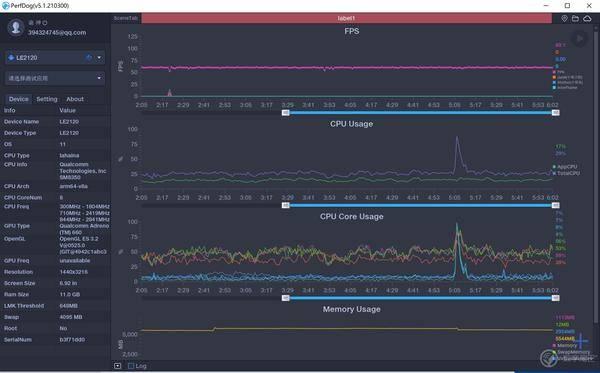
Task: Click the FPS chart left range slider handle
Action: 285,112
